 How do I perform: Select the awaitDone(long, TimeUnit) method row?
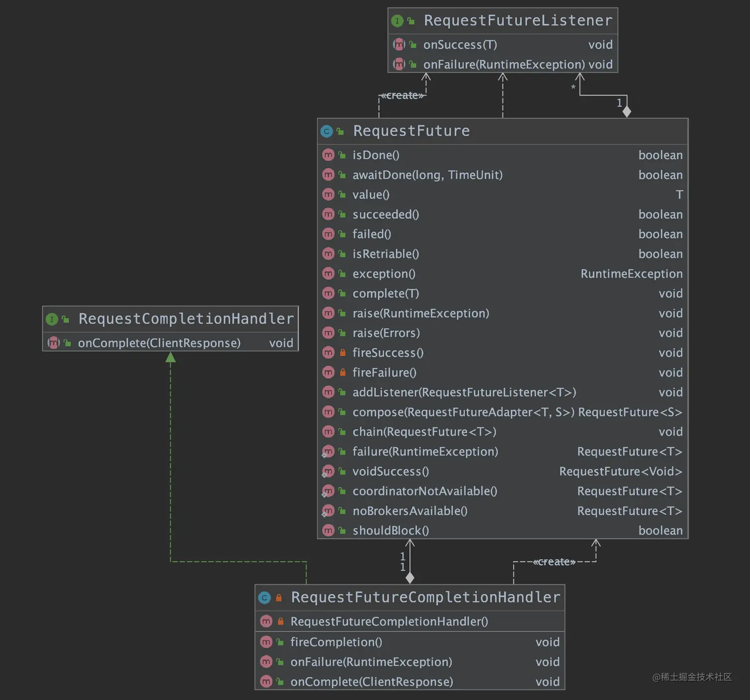502,175
